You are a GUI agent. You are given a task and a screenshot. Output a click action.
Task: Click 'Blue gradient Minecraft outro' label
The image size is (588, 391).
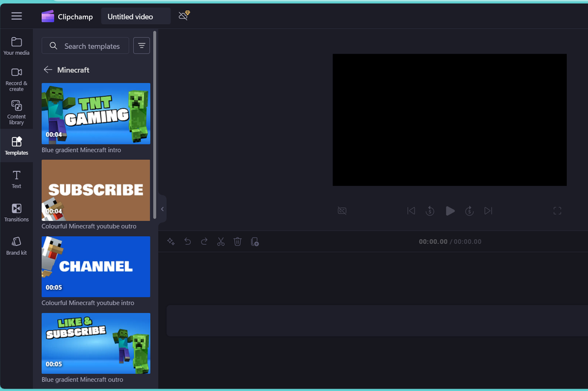pyautogui.click(x=82, y=379)
